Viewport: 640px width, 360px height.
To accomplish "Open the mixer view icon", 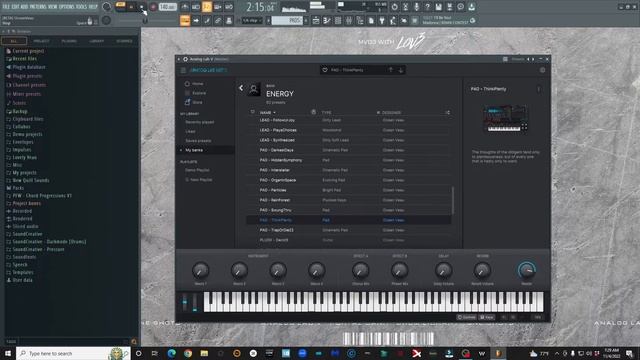I will (x=349, y=20).
